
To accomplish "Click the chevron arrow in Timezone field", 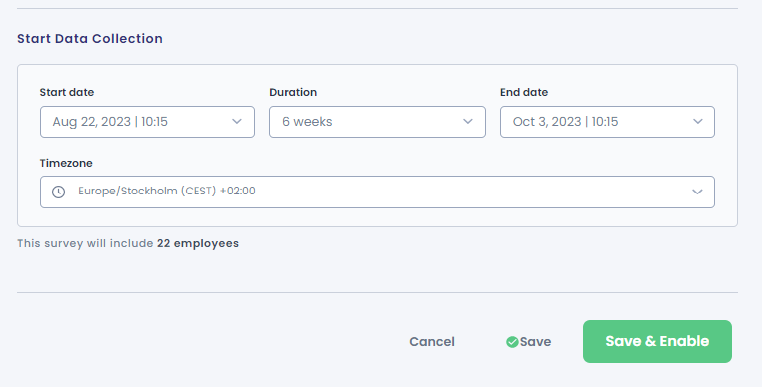I will (x=697, y=192).
